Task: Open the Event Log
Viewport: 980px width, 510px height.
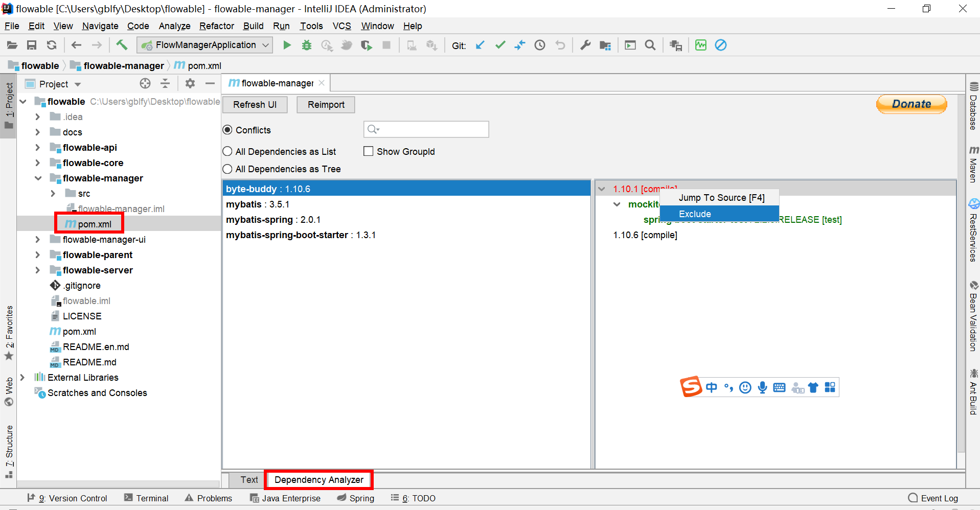Action: point(933,498)
